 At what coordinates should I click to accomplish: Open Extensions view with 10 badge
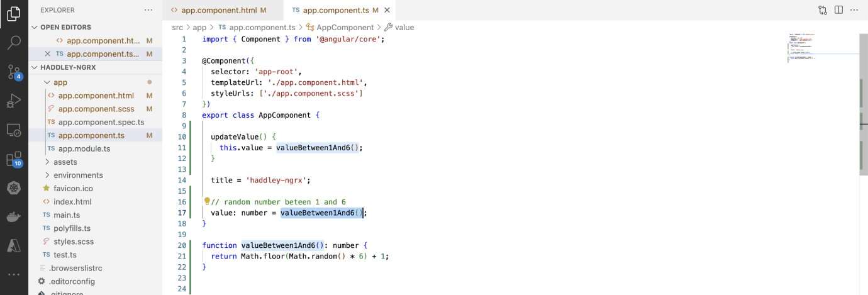coord(14,159)
